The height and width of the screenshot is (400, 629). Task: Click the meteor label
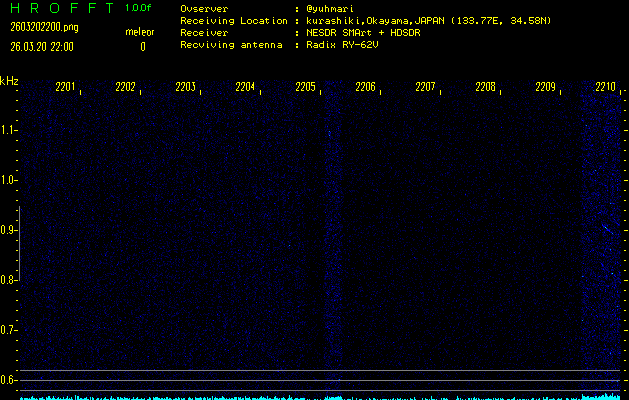click(x=139, y=32)
